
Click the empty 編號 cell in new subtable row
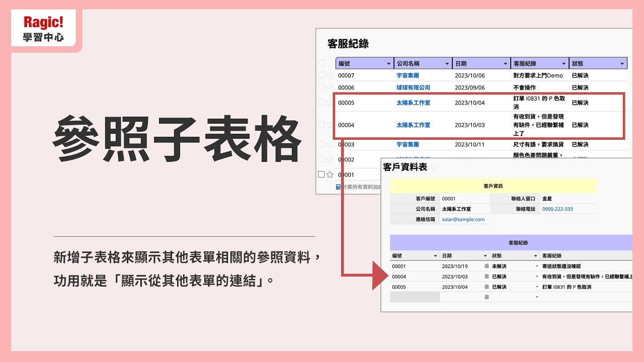415,297
